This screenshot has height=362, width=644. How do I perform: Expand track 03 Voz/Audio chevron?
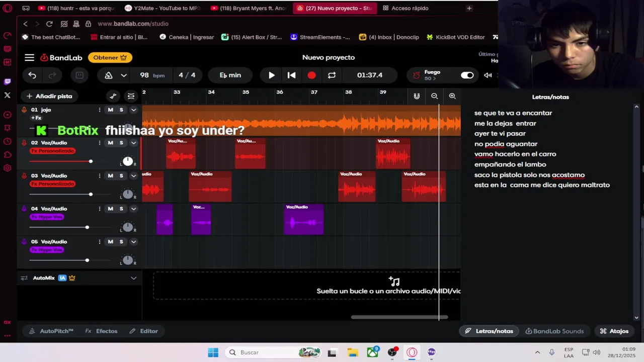pyautogui.click(x=133, y=175)
